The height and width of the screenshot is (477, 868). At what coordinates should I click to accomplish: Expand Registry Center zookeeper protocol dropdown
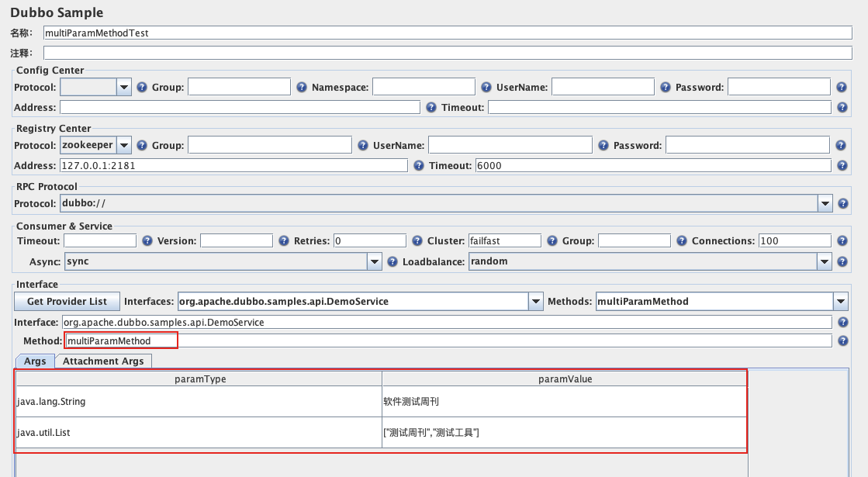(124, 145)
